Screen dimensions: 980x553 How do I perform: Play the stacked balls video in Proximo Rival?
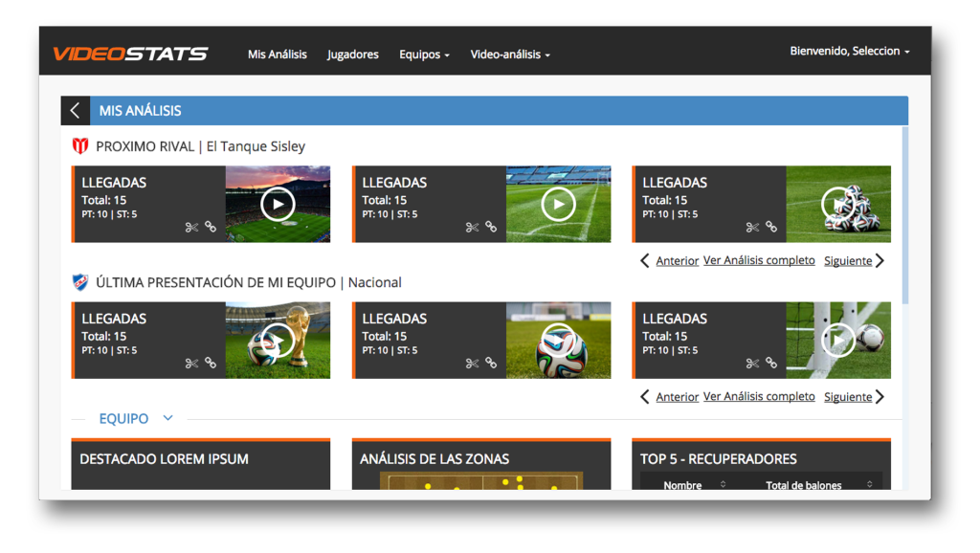point(838,204)
